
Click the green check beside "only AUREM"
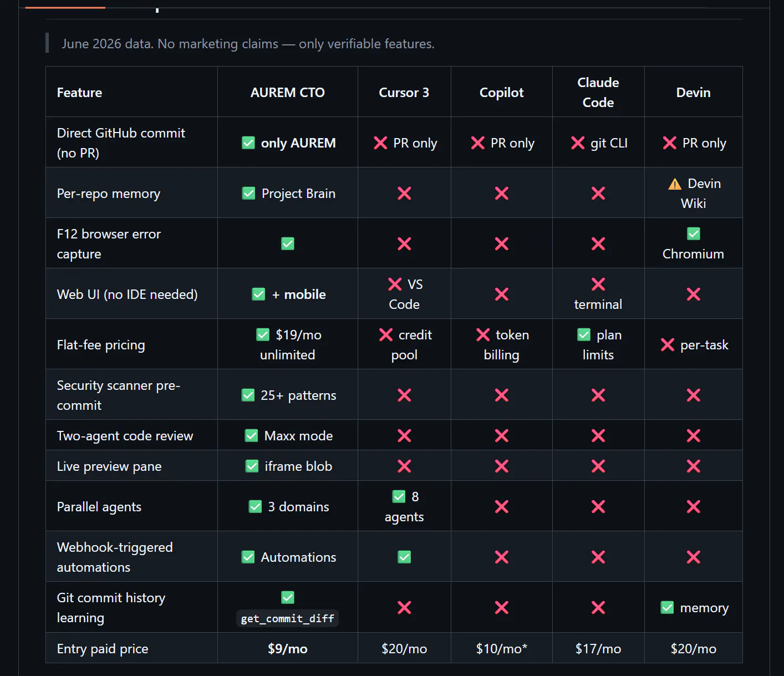pos(248,143)
